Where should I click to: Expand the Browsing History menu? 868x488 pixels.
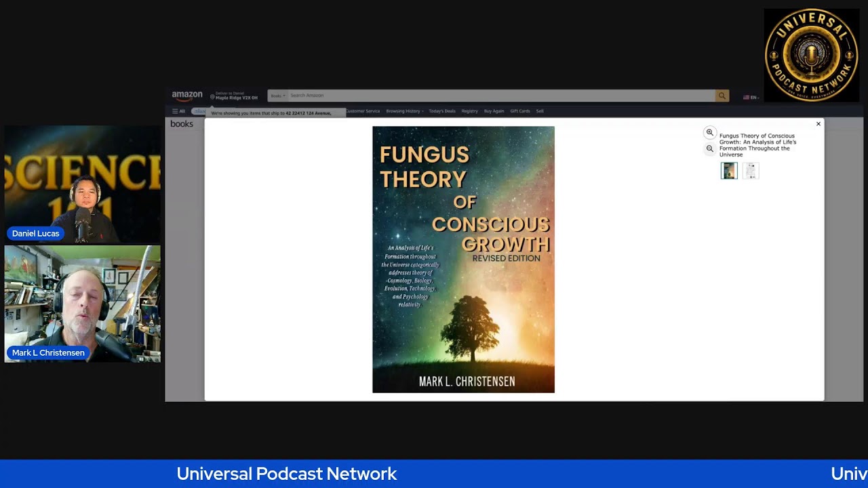point(405,111)
